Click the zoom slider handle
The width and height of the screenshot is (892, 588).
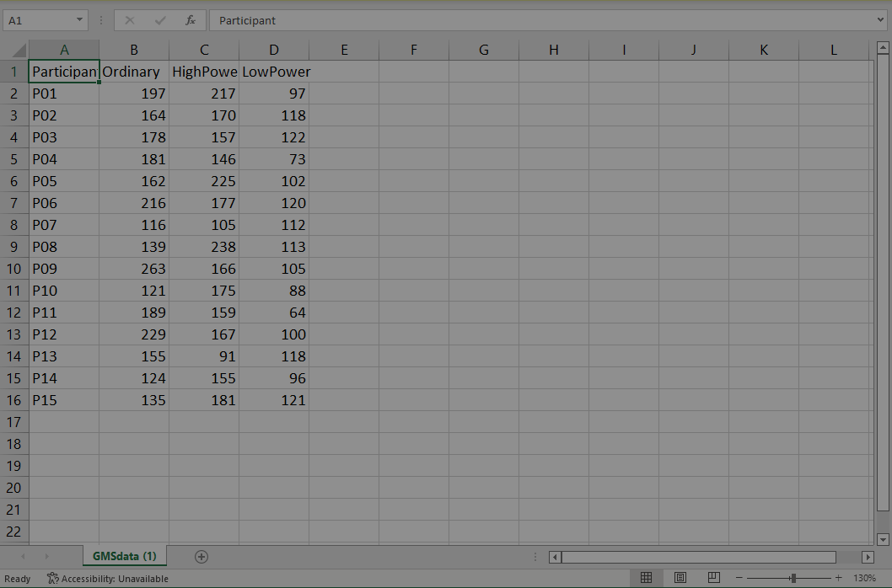(x=793, y=578)
